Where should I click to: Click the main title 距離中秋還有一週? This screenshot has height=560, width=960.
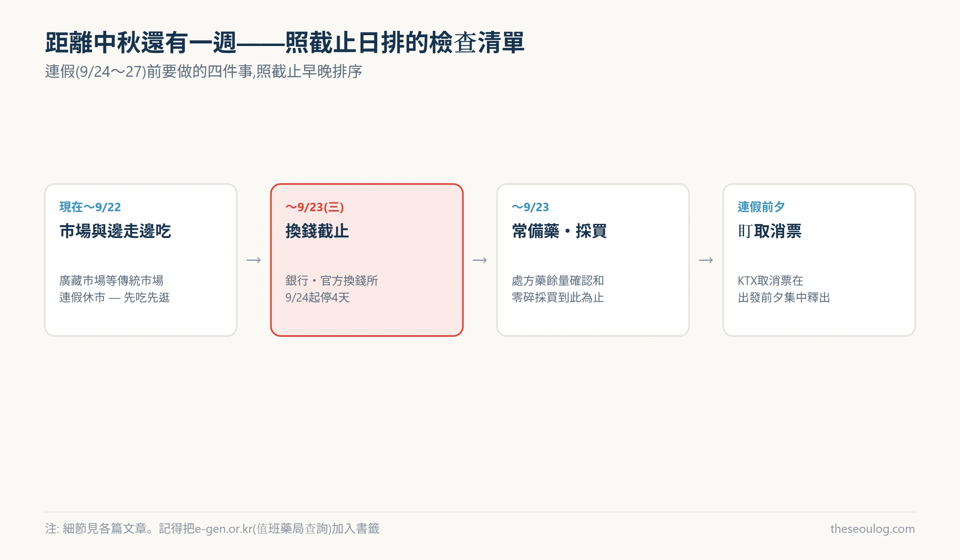point(141,43)
